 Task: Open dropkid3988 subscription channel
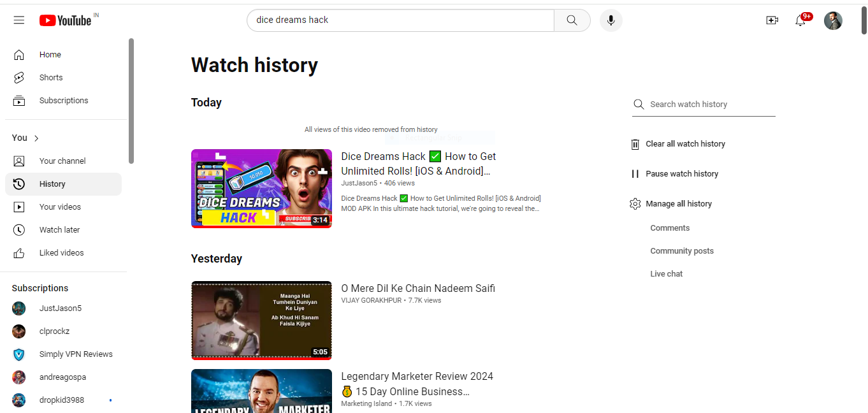click(63, 400)
